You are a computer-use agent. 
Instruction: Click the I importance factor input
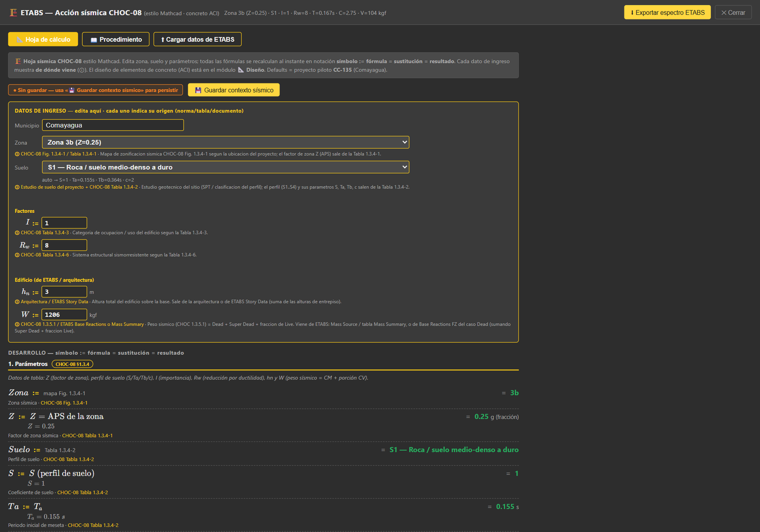tap(64, 223)
